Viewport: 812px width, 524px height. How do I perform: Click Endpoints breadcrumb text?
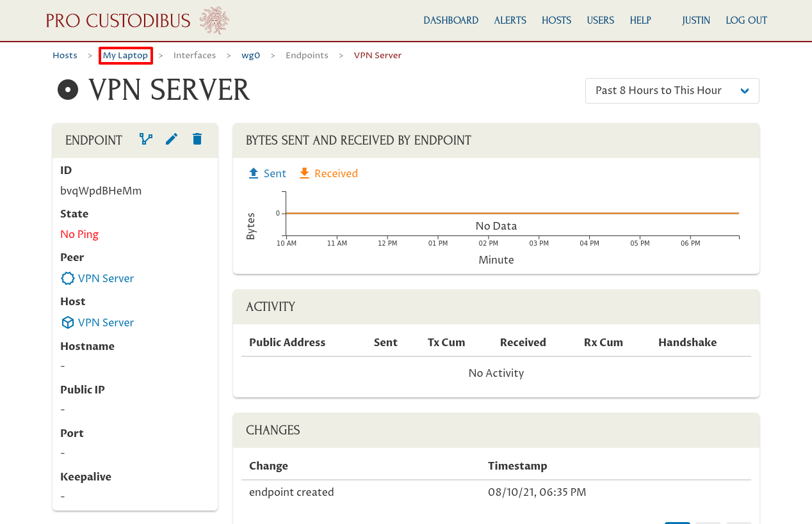pyautogui.click(x=307, y=56)
